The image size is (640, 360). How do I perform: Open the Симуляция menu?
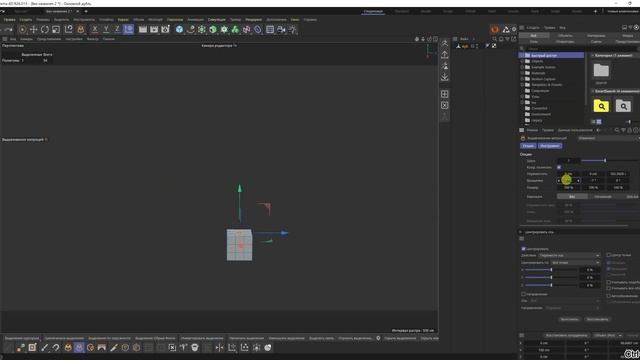coord(216,20)
